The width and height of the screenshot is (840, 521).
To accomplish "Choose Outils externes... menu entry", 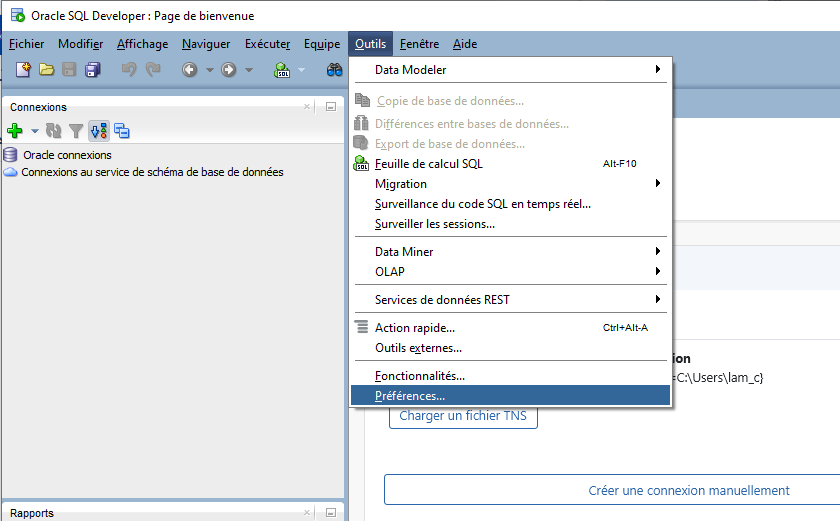I will point(511,348).
